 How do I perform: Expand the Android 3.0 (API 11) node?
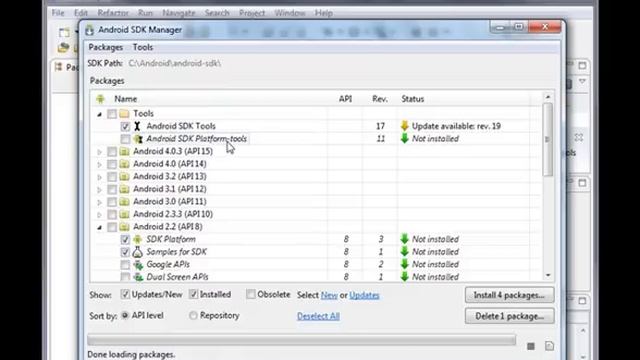100,202
